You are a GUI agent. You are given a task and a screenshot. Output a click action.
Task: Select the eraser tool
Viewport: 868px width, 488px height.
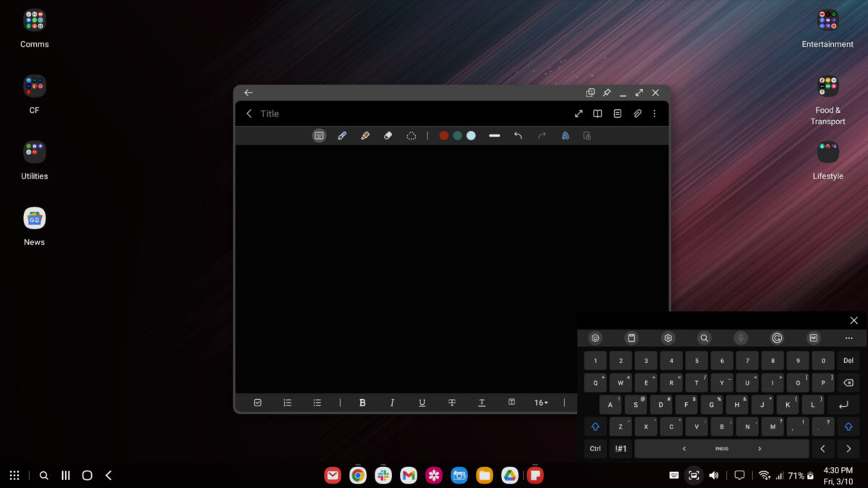tap(388, 135)
